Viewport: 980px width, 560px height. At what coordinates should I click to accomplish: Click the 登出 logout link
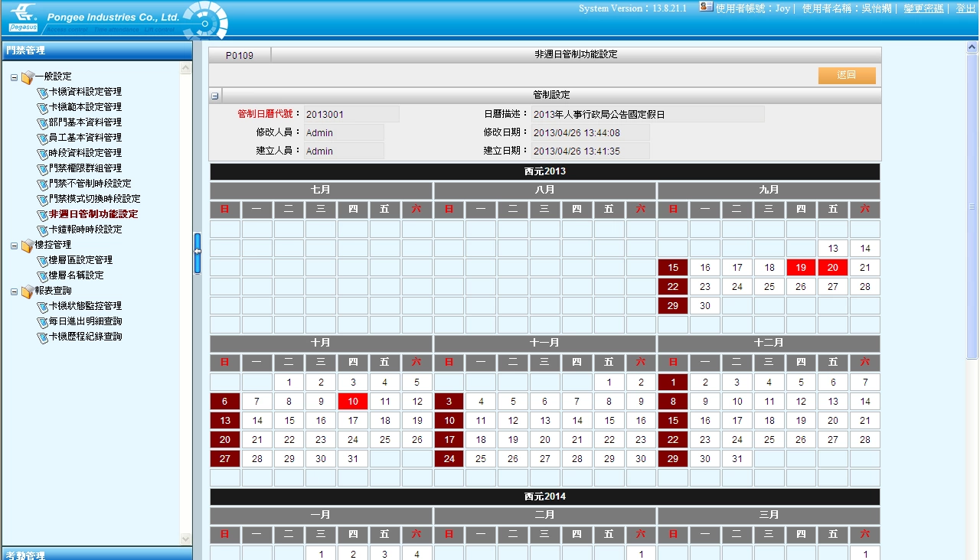click(x=964, y=8)
